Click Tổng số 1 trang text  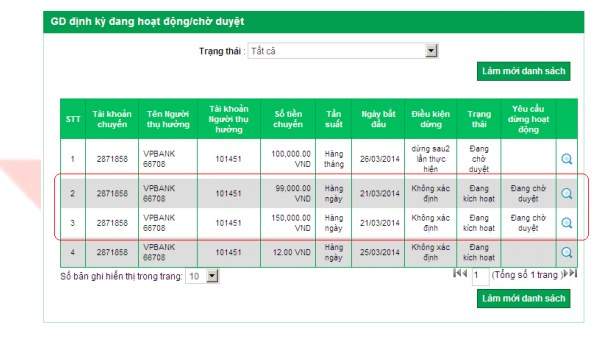pyautogui.click(x=527, y=275)
